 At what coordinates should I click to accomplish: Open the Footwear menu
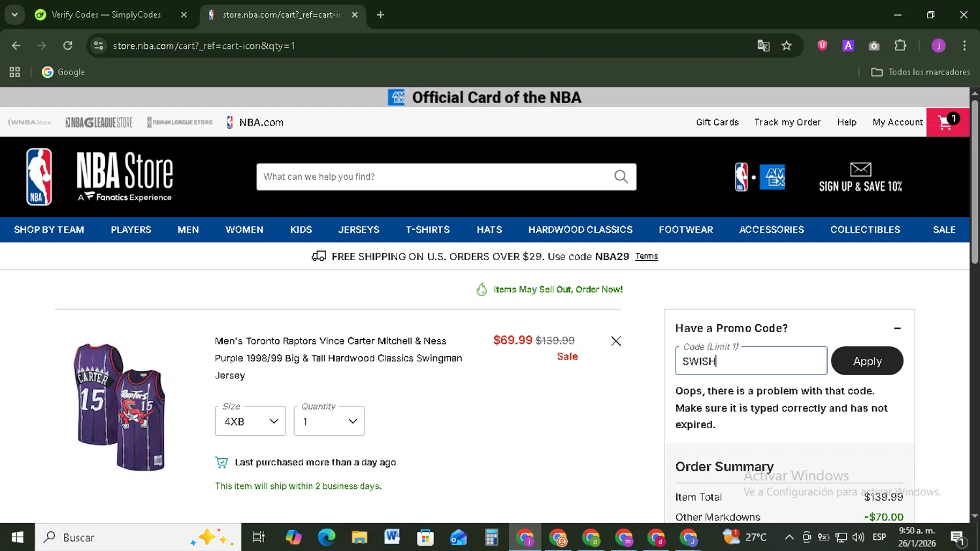point(686,230)
